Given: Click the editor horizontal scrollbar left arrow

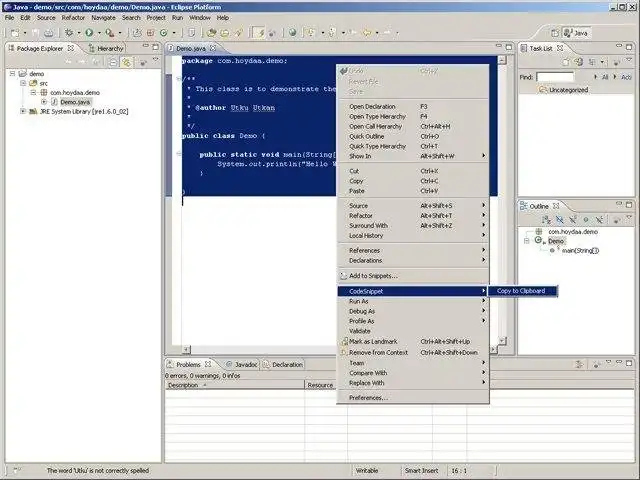Looking at the screenshot, I should pos(187,349).
